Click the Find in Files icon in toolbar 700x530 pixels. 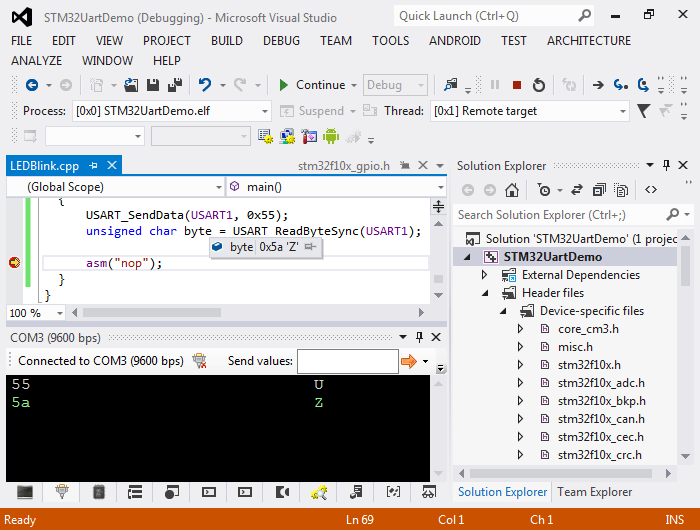[450, 84]
